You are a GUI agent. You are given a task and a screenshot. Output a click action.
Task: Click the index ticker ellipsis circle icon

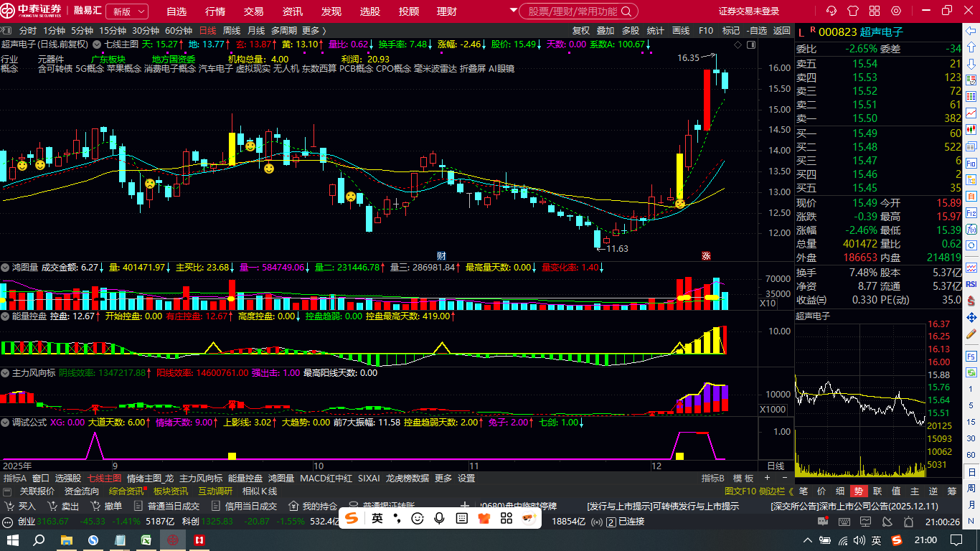click(x=8, y=522)
